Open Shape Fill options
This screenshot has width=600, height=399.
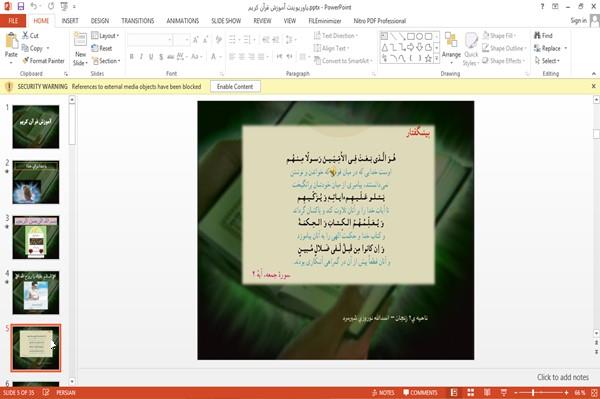coord(499,36)
